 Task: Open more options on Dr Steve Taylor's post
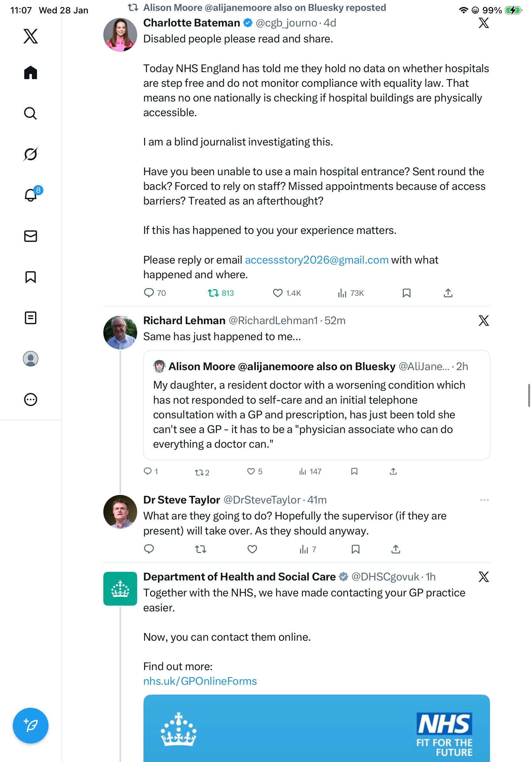point(484,500)
